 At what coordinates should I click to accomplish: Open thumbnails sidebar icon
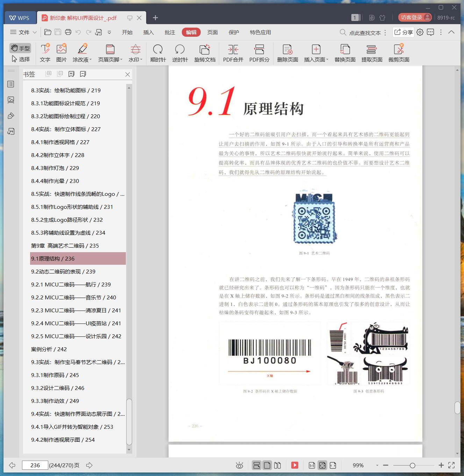click(11, 100)
